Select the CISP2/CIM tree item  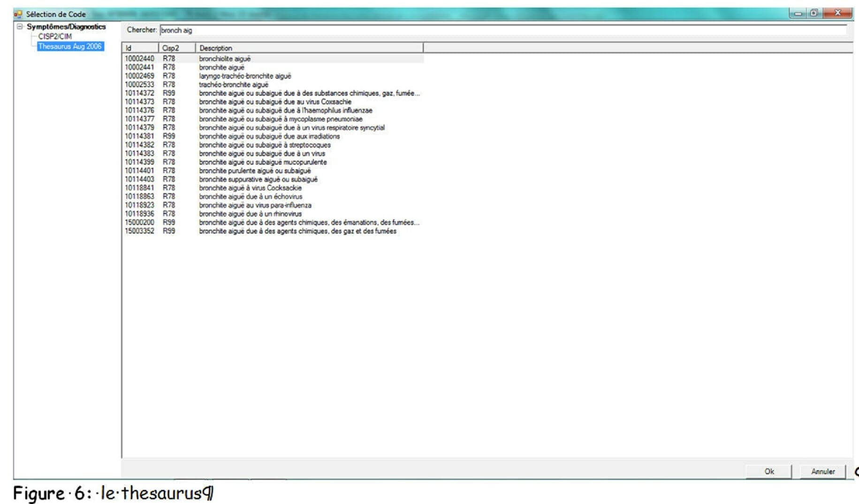(55, 37)
